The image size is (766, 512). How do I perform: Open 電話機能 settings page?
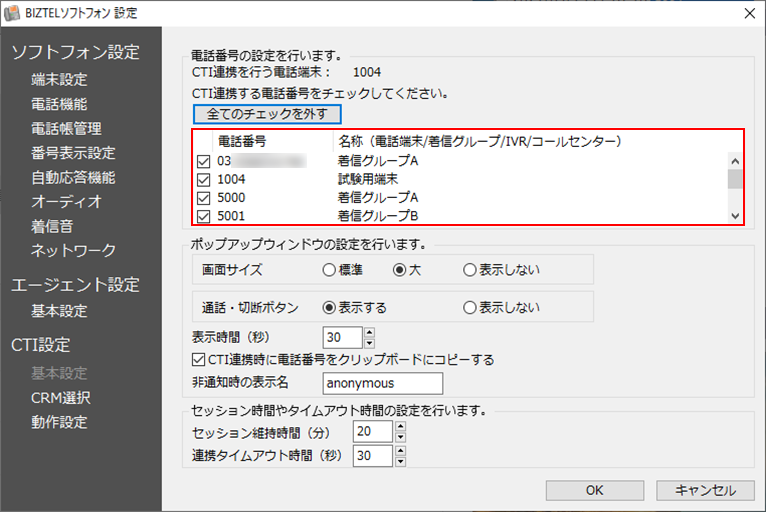point(59,104)
